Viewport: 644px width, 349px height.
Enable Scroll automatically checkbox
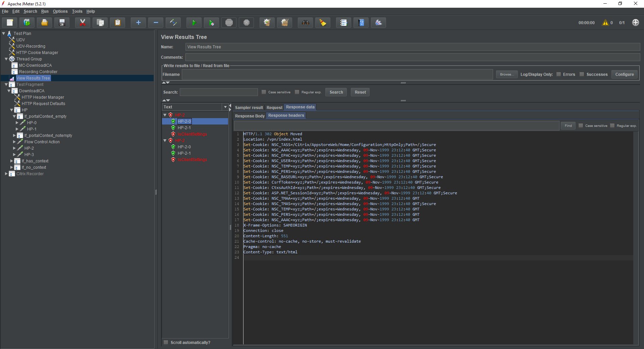[166, 342]
